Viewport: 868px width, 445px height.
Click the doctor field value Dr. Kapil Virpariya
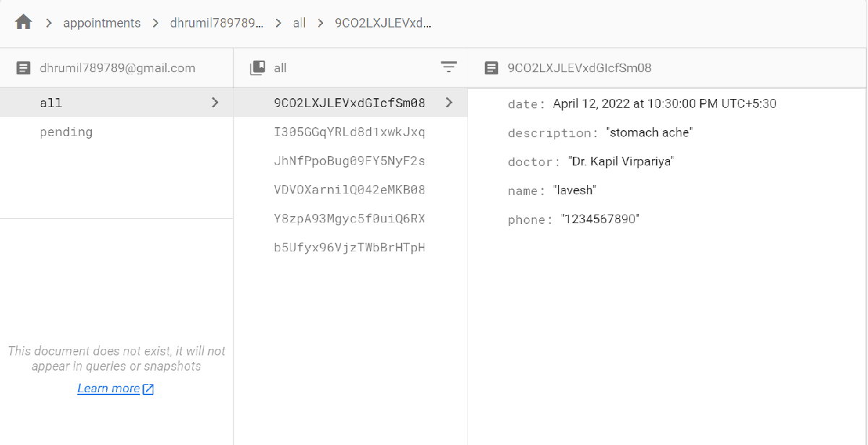pos(621,161)
